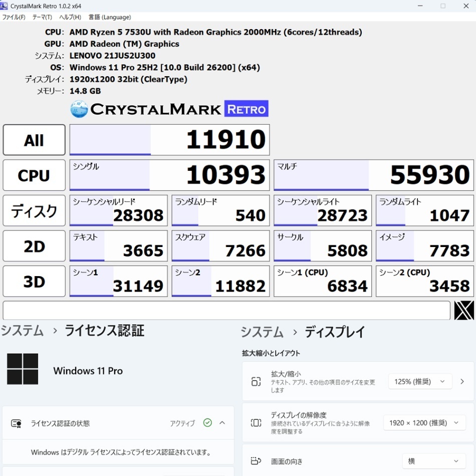
Task: Click the AMD Ryzen 5 7530U CPU text
Action: pyautogui.click(x=215, y=32)
